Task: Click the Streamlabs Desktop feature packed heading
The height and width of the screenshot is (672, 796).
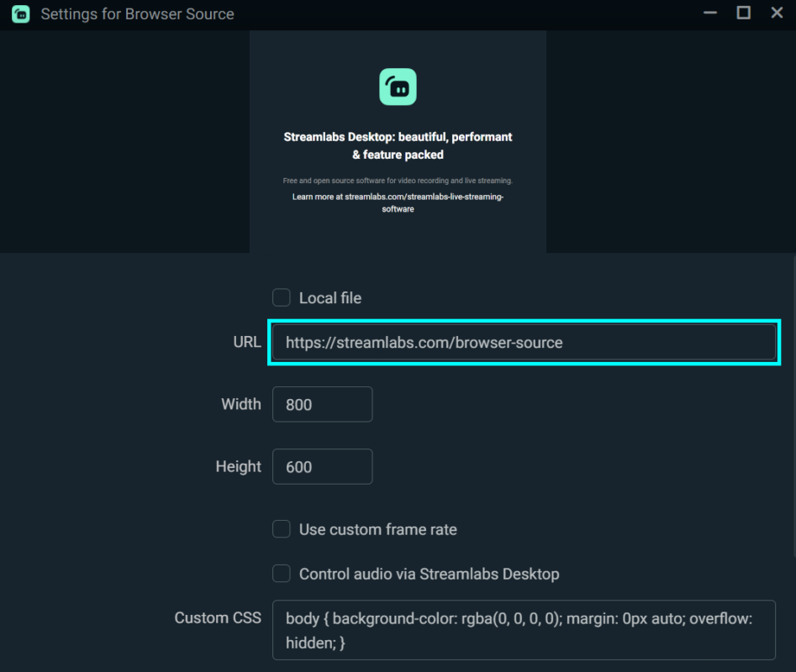Action: pos(398,145)
